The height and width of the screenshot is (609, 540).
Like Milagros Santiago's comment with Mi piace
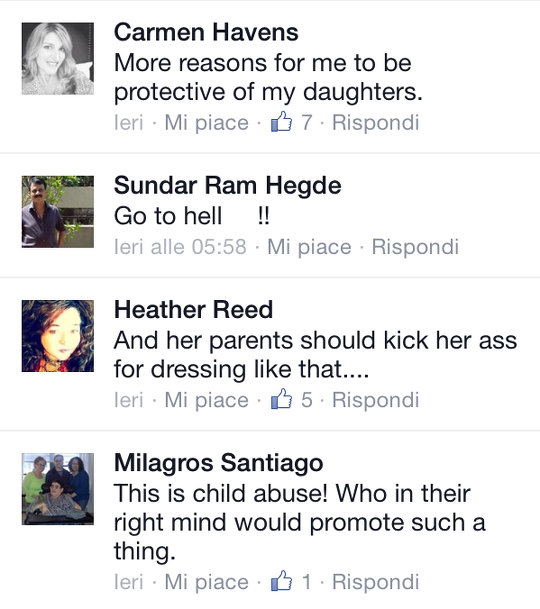(206, 582)
